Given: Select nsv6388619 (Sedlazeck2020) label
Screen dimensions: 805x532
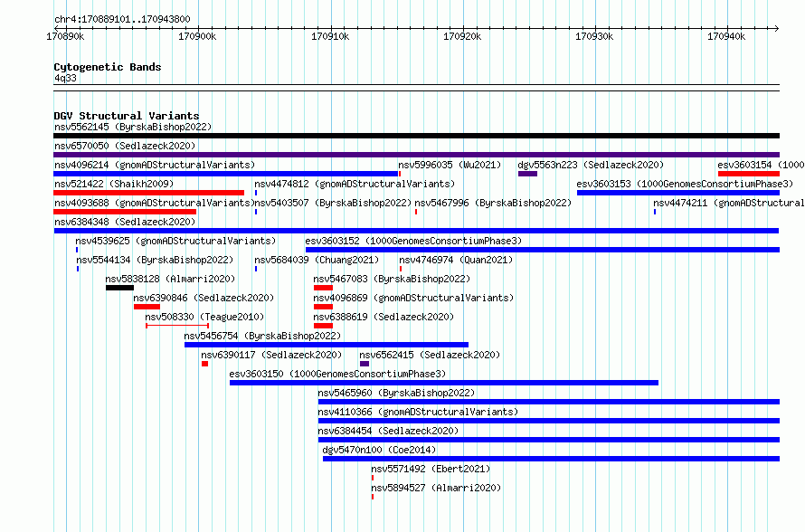Looking at the screenshot, I should click(x=384, y=317).
